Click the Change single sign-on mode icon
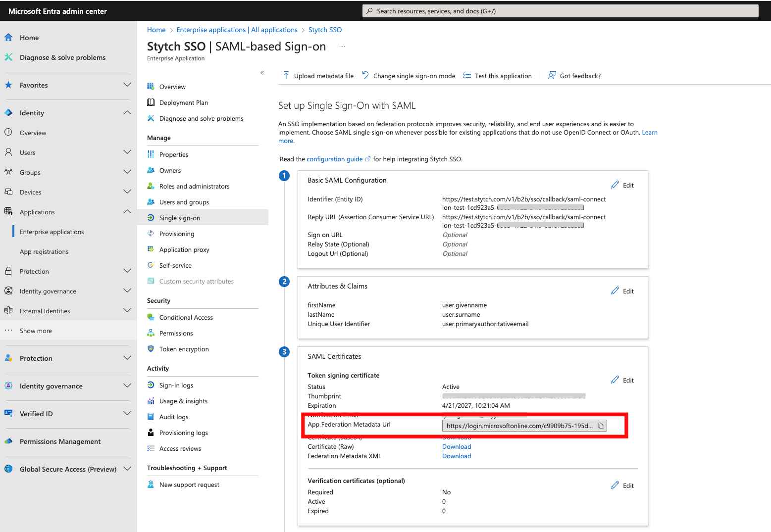771x532 pixels. point(365,75)
